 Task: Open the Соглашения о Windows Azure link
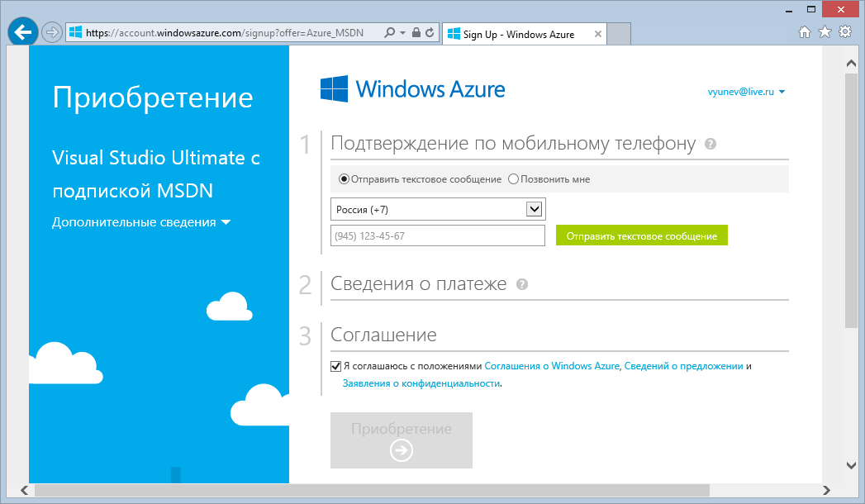click(x=552, y=366)
